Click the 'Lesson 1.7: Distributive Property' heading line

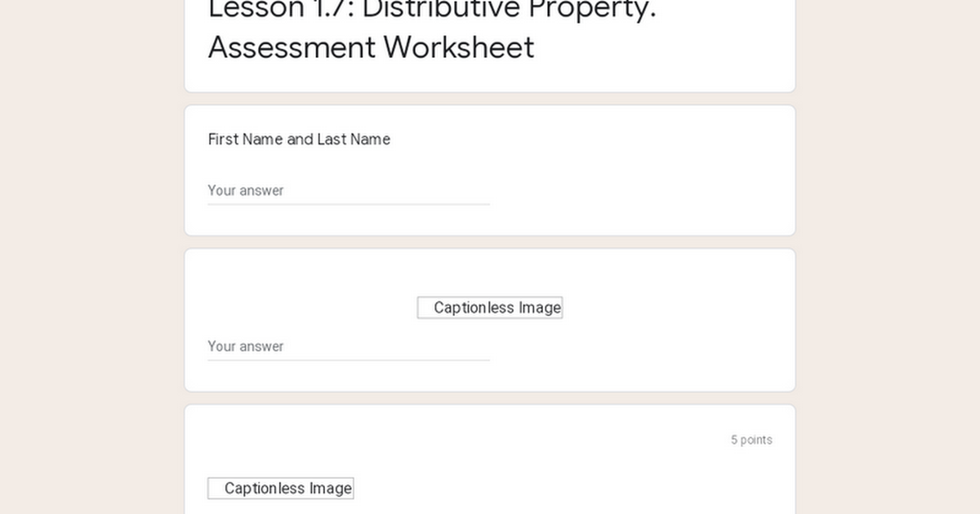[x=432, y=8]
